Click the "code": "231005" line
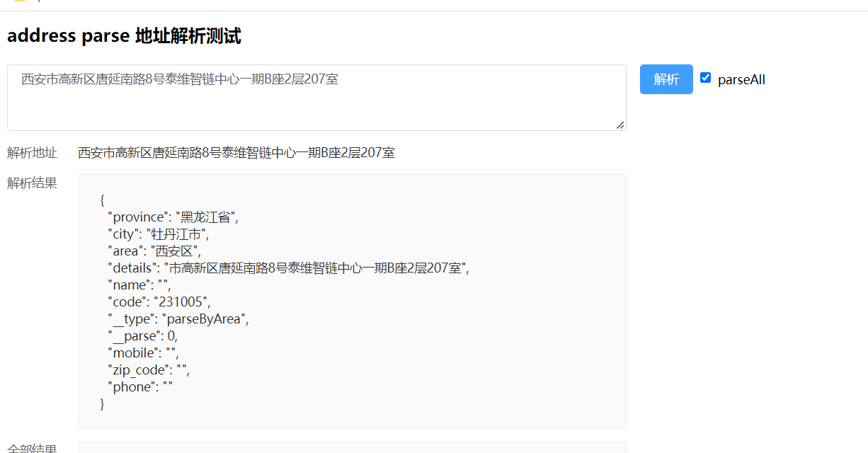This screenshot has width=868, height=453. [159, 302]
